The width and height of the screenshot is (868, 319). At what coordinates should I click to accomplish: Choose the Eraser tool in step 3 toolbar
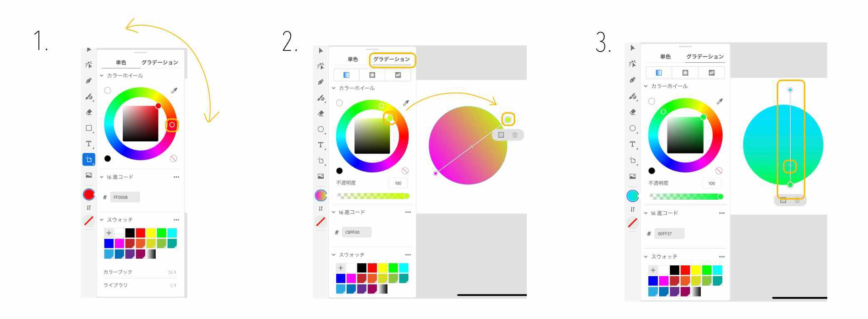(x=632, y=112)
